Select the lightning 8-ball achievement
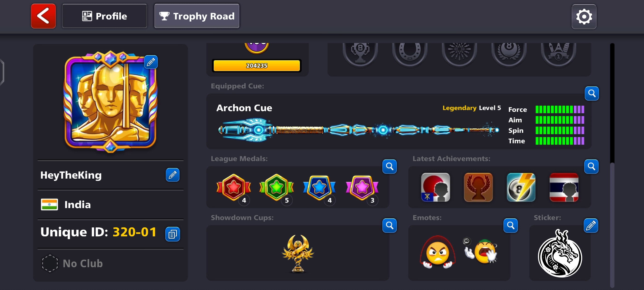The image size is (644, 290). [521, 187]
